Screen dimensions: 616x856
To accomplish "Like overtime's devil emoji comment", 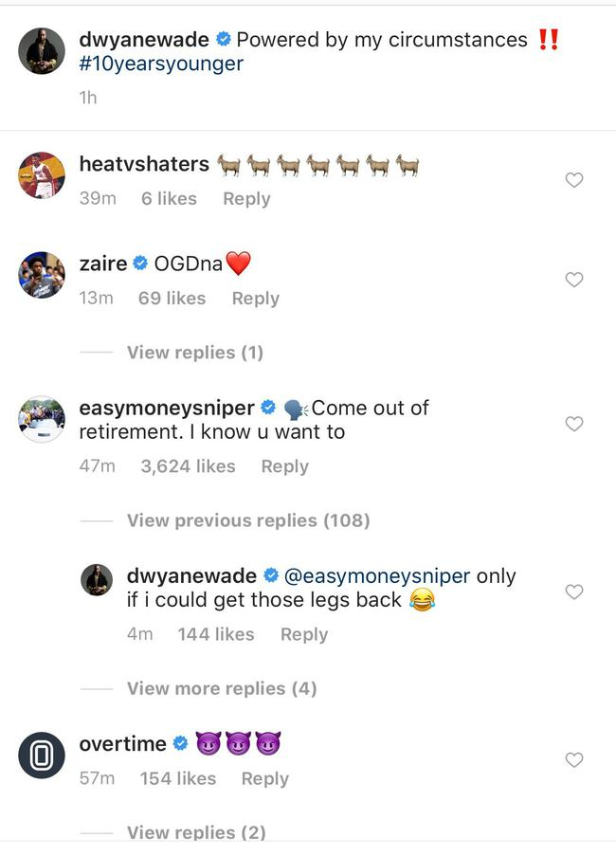I will [x=573, y=759].
